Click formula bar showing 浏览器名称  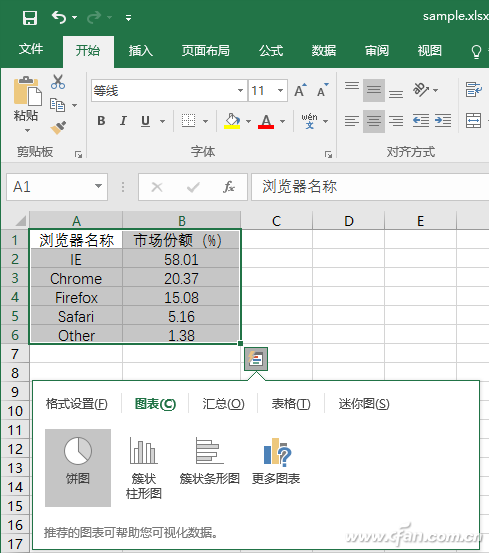point(370,187)
